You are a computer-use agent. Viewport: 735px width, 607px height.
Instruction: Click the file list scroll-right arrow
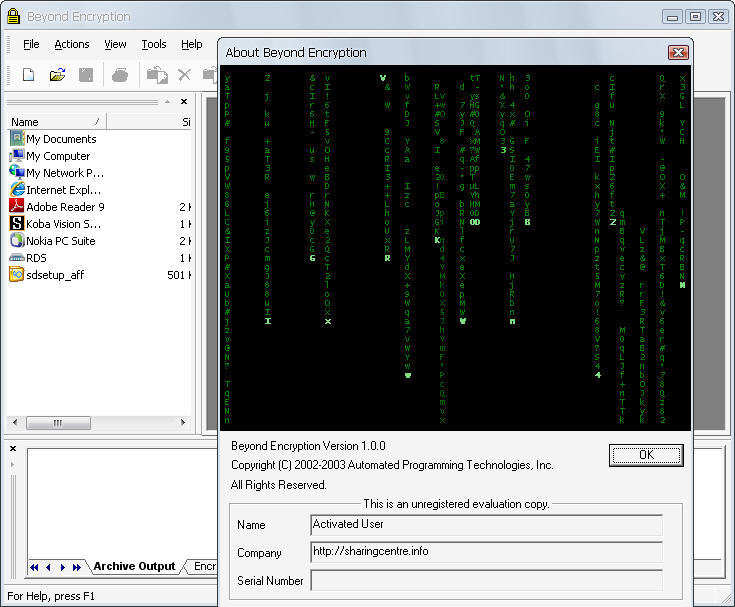point(183,422)
